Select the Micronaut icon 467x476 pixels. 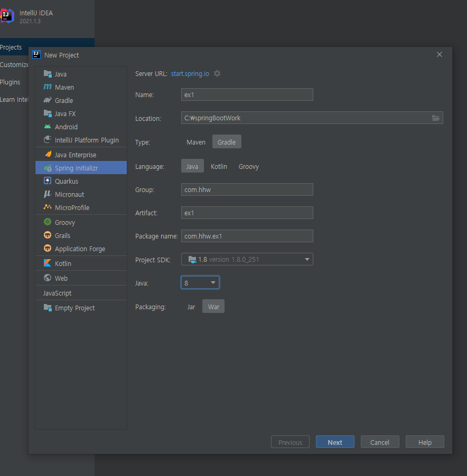point(48,194)
